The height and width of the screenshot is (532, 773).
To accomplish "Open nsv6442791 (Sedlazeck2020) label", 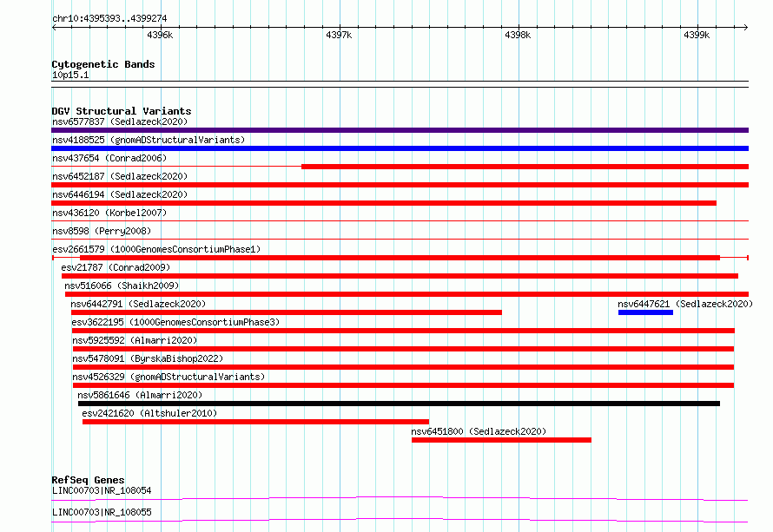I will point(138,304).
